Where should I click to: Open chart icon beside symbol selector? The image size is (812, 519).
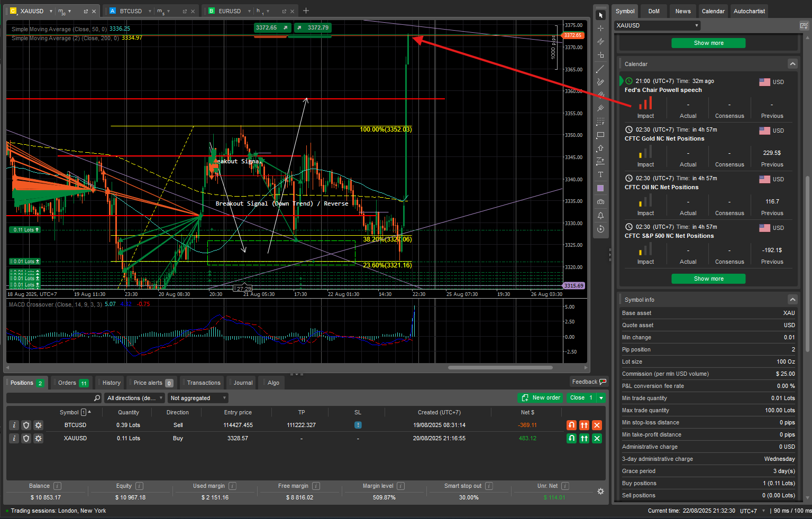pyautogui.click(x=804, y=25)
